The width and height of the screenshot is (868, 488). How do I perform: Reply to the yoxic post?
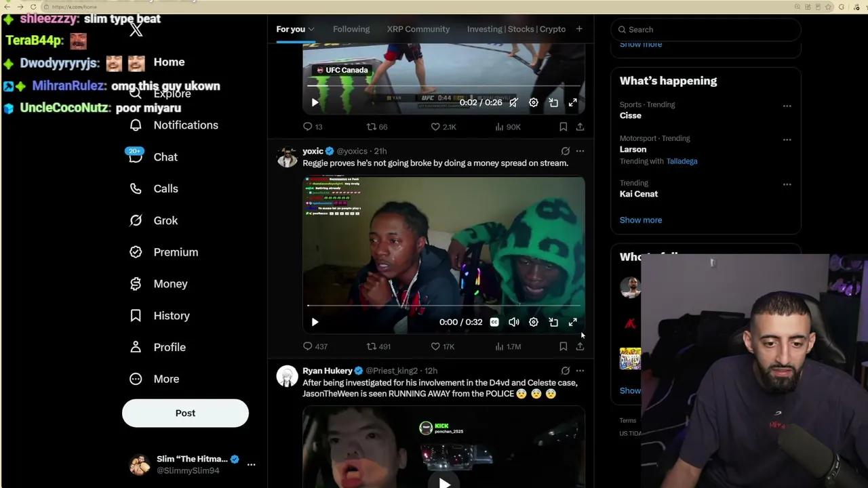[315, 346]
